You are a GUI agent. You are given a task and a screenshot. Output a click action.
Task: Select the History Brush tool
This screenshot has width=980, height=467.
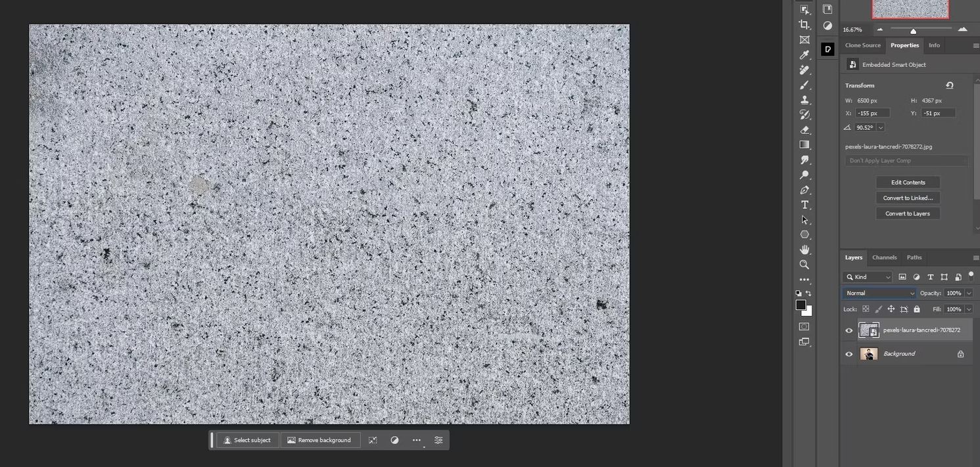tap(805, 115)
